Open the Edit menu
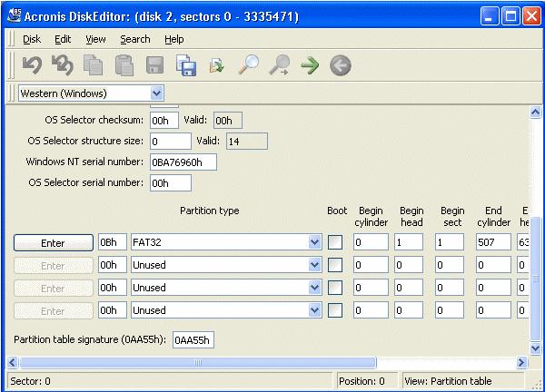The width and height of the screenshot is (545, 392). tap(63, 39)
